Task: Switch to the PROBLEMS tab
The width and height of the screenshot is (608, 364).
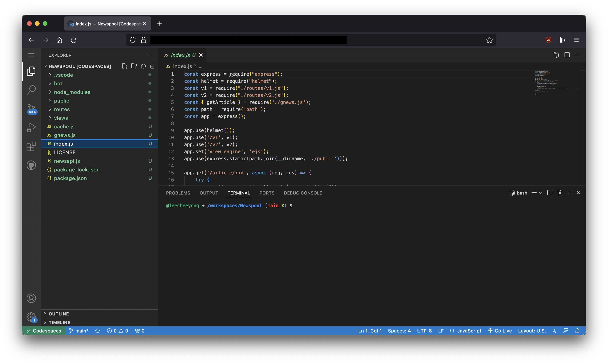Action: pos(178,193)
